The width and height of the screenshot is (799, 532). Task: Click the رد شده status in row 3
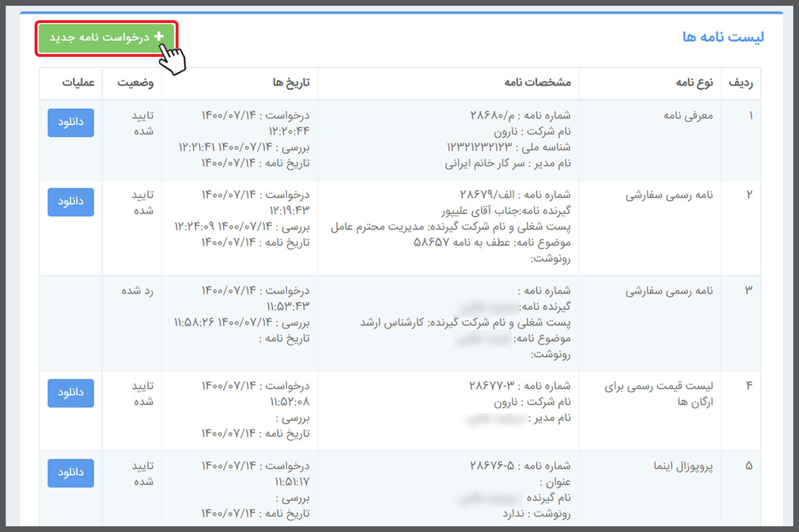click(x=137, y=290)
